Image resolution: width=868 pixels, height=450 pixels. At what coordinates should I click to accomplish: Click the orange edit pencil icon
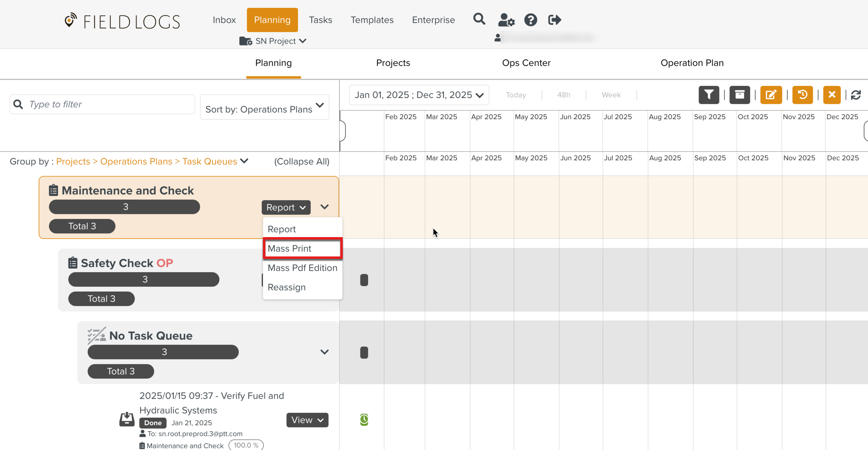point(771,95)
